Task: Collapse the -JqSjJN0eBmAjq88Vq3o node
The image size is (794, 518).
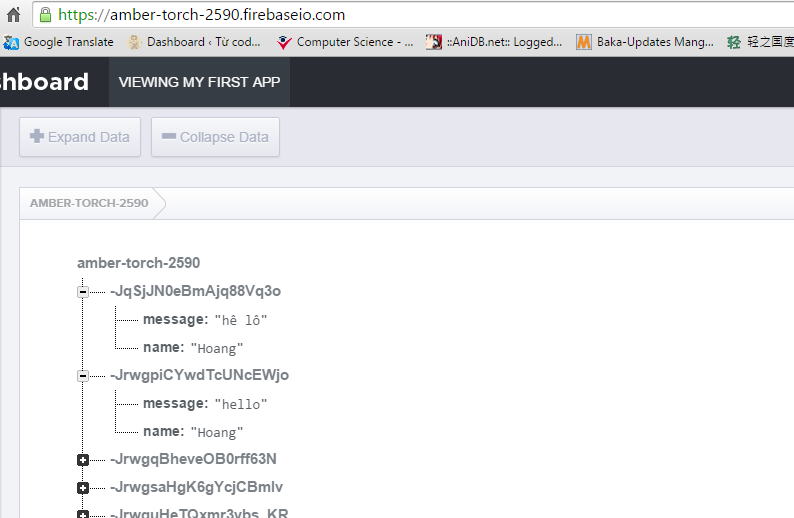Action: click(x=83, y=292)
